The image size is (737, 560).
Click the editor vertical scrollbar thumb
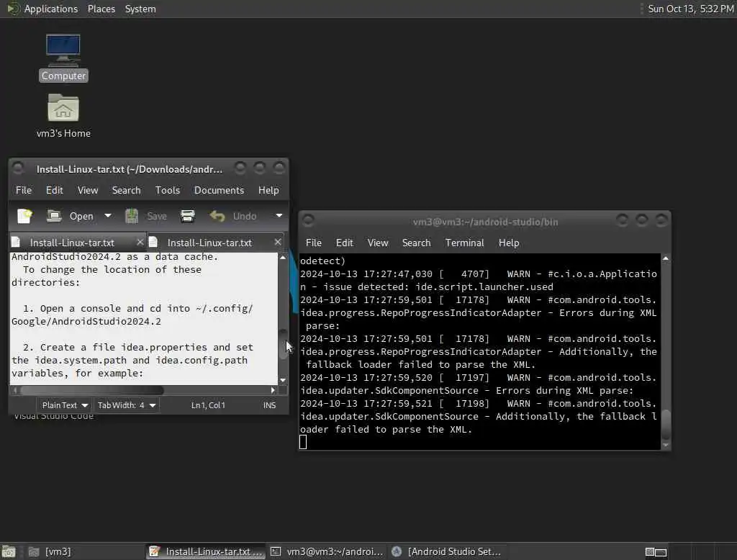[x=283, y=344]
